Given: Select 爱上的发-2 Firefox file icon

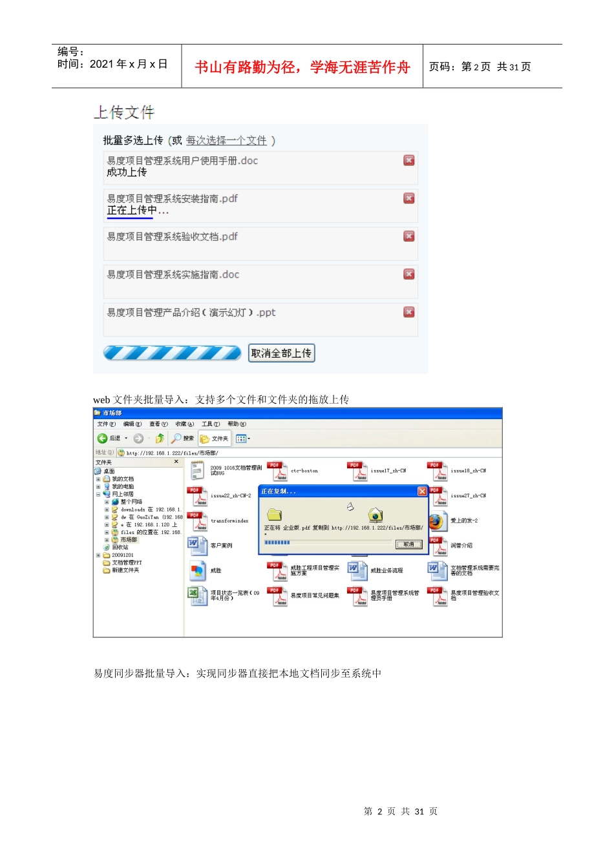Looking at the screenshot, I should point(437,521).
